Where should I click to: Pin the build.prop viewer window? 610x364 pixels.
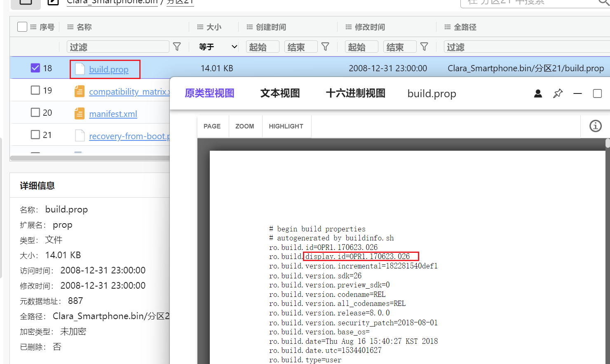(x=558, y=93)
